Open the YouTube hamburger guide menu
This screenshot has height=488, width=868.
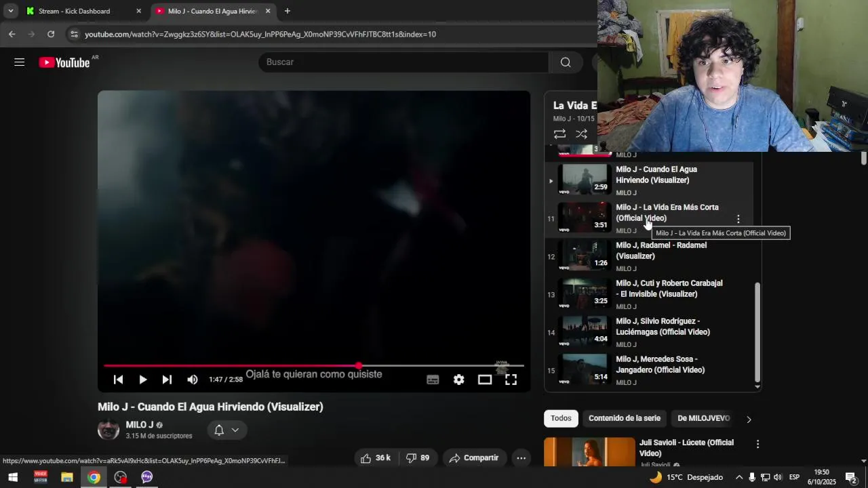click(x=19, y=62)
